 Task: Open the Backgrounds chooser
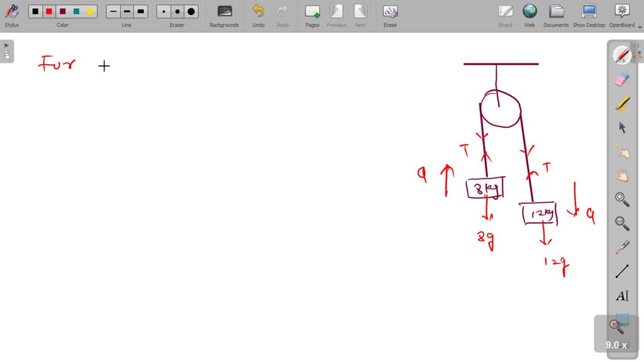point(224,15)
